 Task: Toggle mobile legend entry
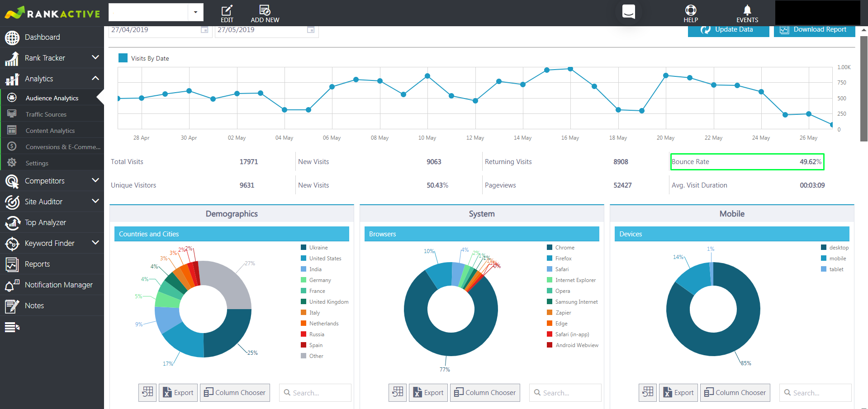point(834,259)
